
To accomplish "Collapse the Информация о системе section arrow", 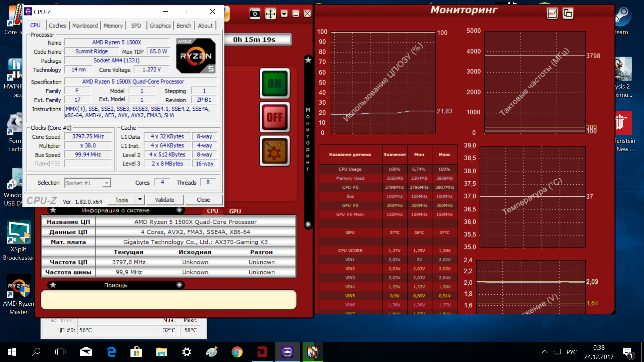I will pos(179,210).
